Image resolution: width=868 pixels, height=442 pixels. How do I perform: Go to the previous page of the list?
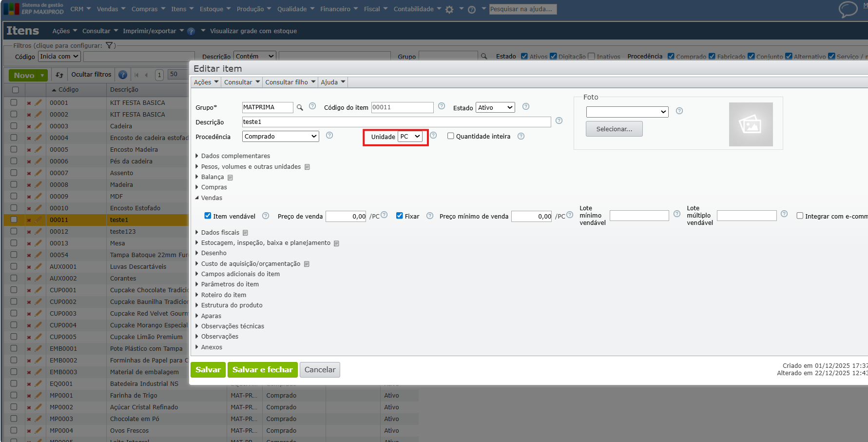point(146,75)
